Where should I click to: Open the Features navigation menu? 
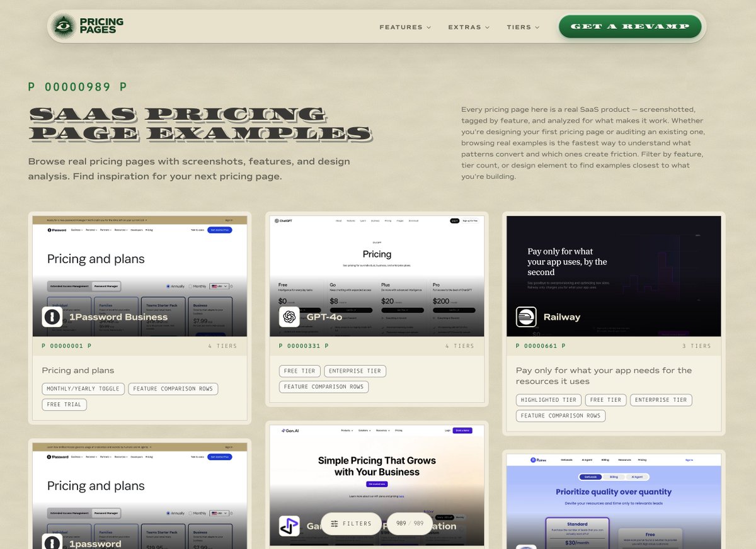coord(405,27)
